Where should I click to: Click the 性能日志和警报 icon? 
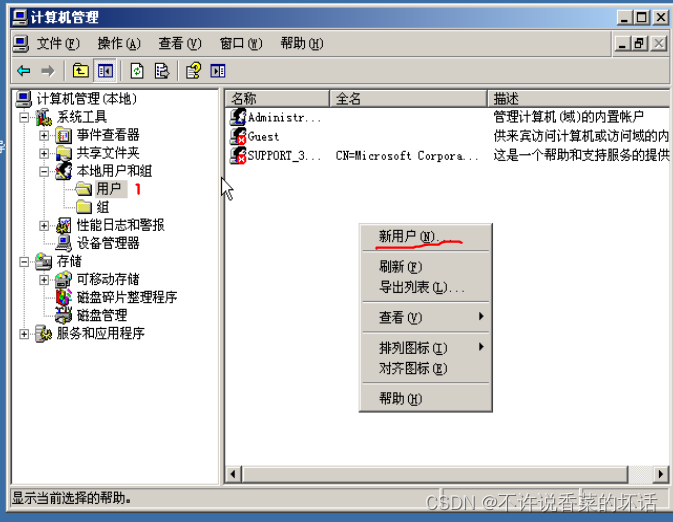(64, 225)
